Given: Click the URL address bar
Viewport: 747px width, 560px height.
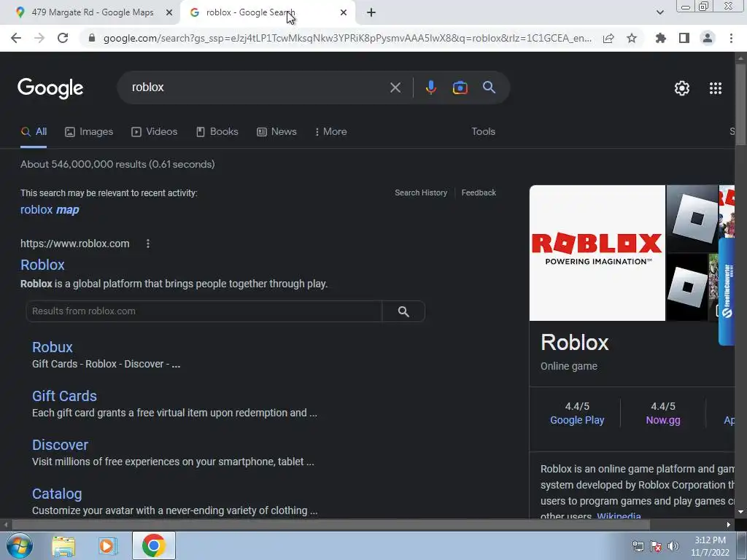Looking at the screenshot, I should (347, 38).
